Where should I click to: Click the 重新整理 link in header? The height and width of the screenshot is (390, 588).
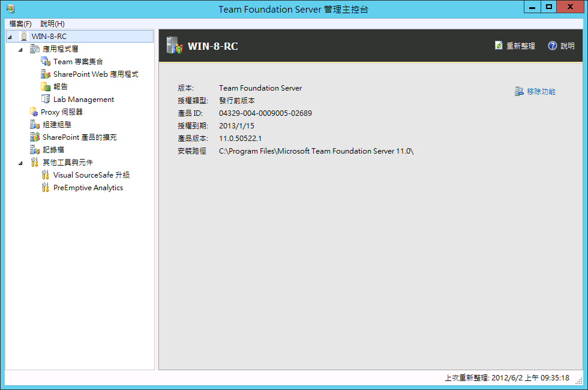(521, 46)
